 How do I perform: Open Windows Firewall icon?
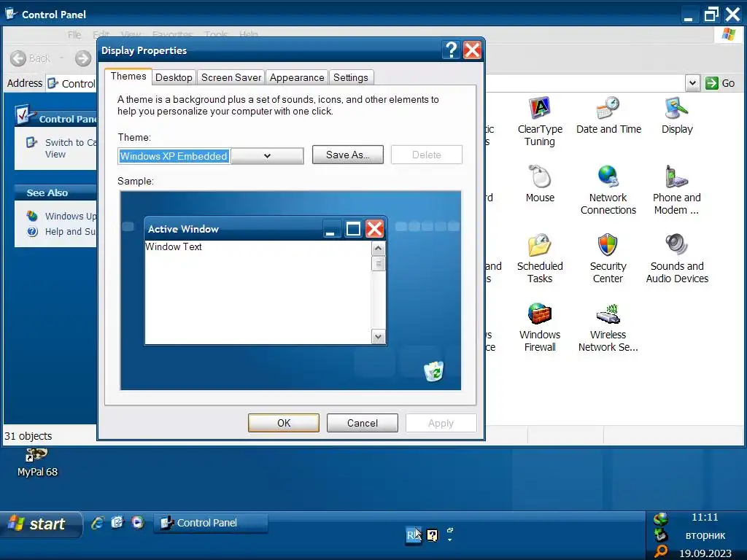540,327
